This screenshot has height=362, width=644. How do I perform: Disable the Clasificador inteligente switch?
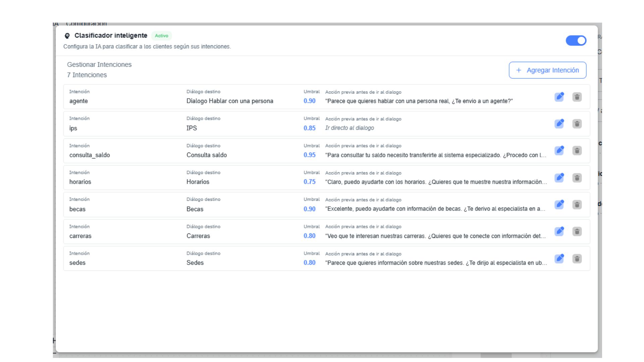click(576, 41)
